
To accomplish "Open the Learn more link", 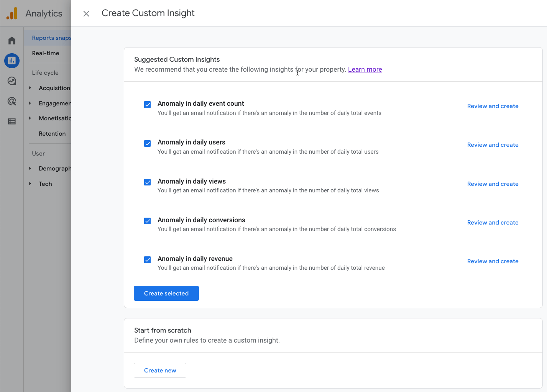I will 365,69.
